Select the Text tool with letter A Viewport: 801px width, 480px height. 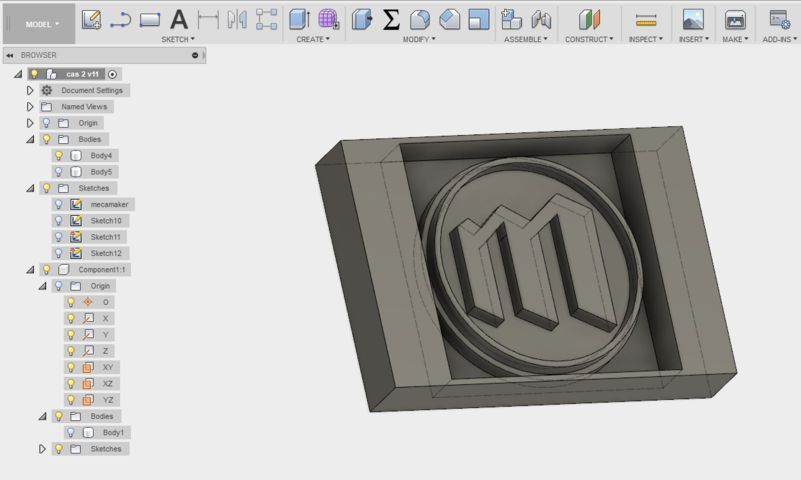point(179,20)
